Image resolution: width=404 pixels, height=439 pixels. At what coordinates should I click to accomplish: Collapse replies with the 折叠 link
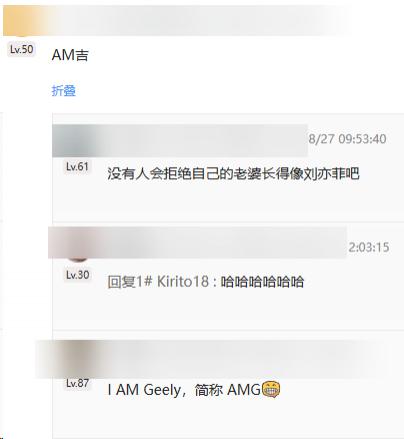point(64,91)
